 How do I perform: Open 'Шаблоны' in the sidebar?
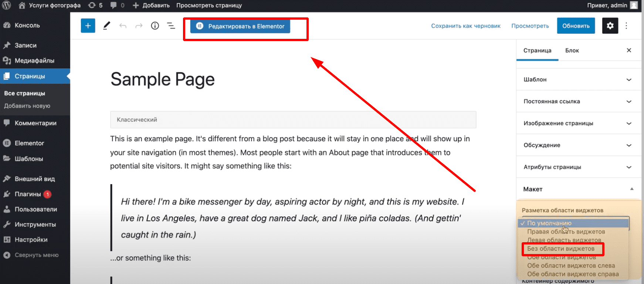pos(35,159)
